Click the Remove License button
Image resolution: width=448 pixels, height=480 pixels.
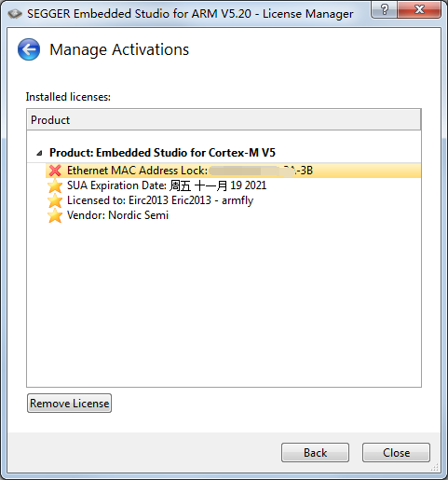[x=69, y=404]
